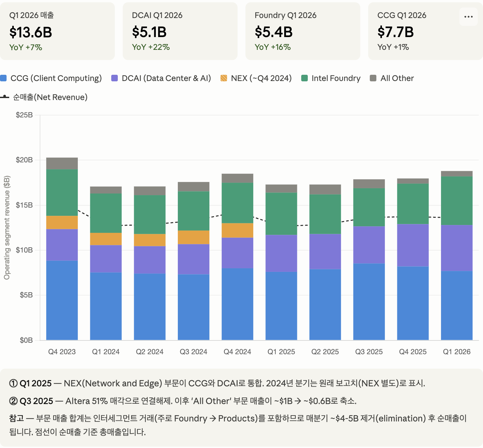This screenshot has width=483, height=448.
Task: Click the green Foundry segment of Q1 2024 bar
Action: [x=106, y=213]
